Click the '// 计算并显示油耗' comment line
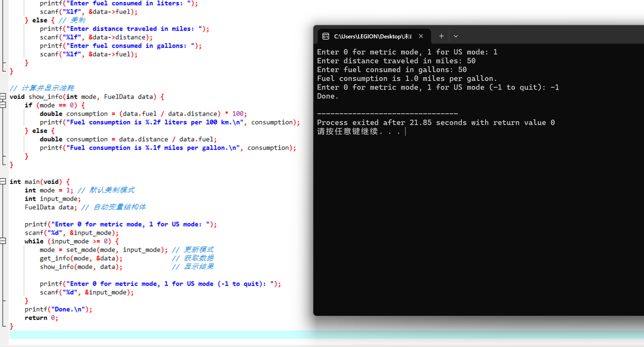Image resolution: width=644 pixels, height=347 pixels. (42, 88)
